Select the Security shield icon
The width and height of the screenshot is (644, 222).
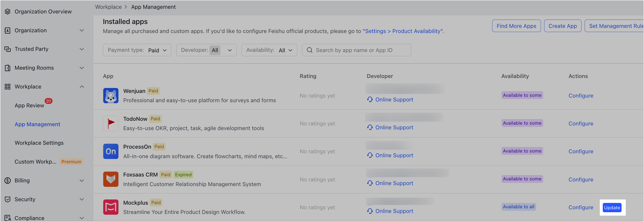(x=7, y=199)
